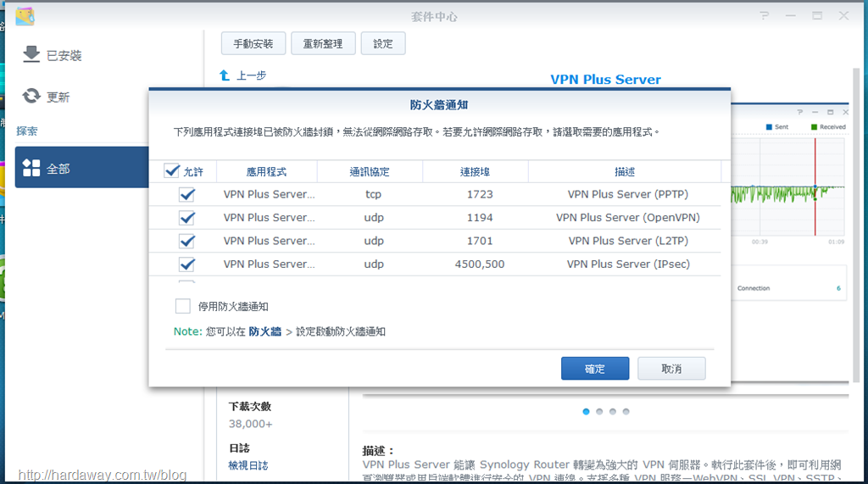This screenshot has height=484, width=868.
Task: Select the fourth screenshot carousel dot
Action: click(626, 411)
